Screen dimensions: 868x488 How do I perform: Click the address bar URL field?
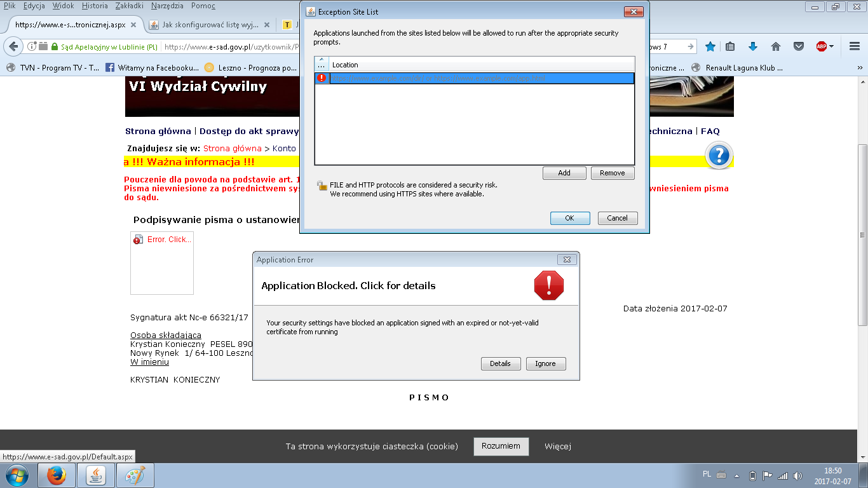[x=231, y=46]
